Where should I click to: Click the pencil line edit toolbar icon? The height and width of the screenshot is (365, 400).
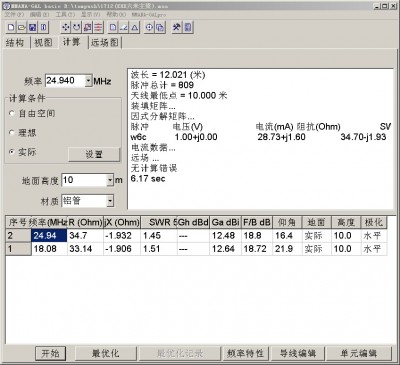tap(124, 27)
